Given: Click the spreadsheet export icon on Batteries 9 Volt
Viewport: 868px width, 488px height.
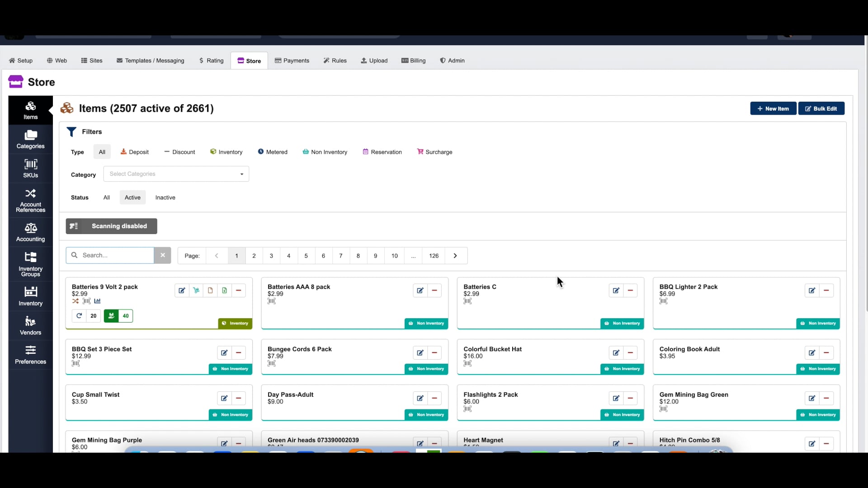Looking at the screenshot, I should pos(224,291).
